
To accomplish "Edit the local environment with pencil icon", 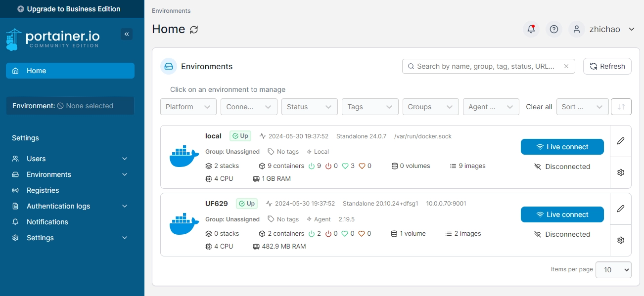I will pyautogui.click(x=621, y=141).
